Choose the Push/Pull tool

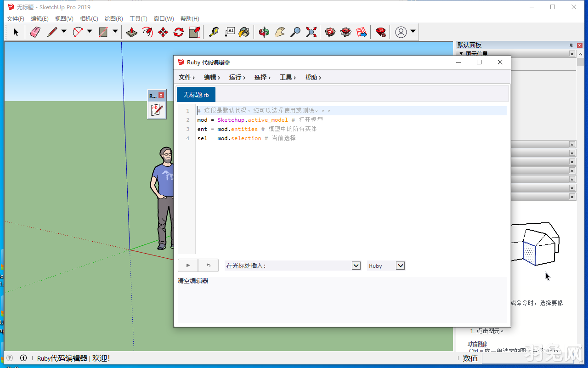click(x=132, y=32)
